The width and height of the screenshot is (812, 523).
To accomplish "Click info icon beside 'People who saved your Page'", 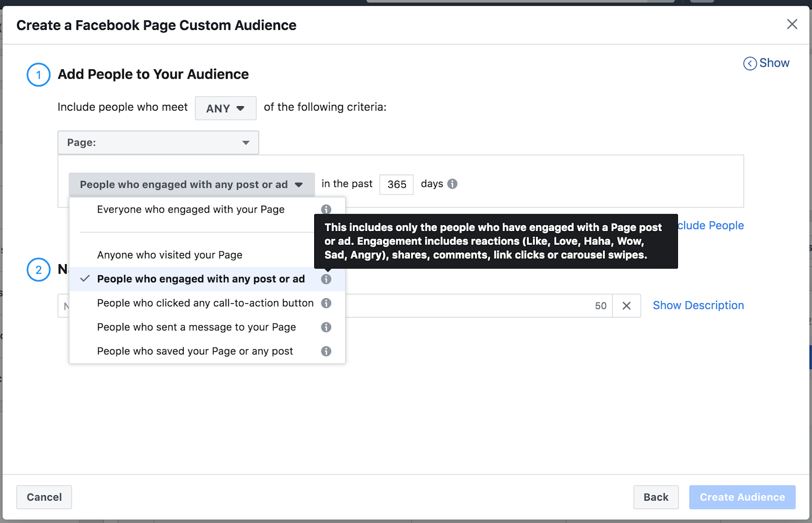I will [x=326, y=351].
